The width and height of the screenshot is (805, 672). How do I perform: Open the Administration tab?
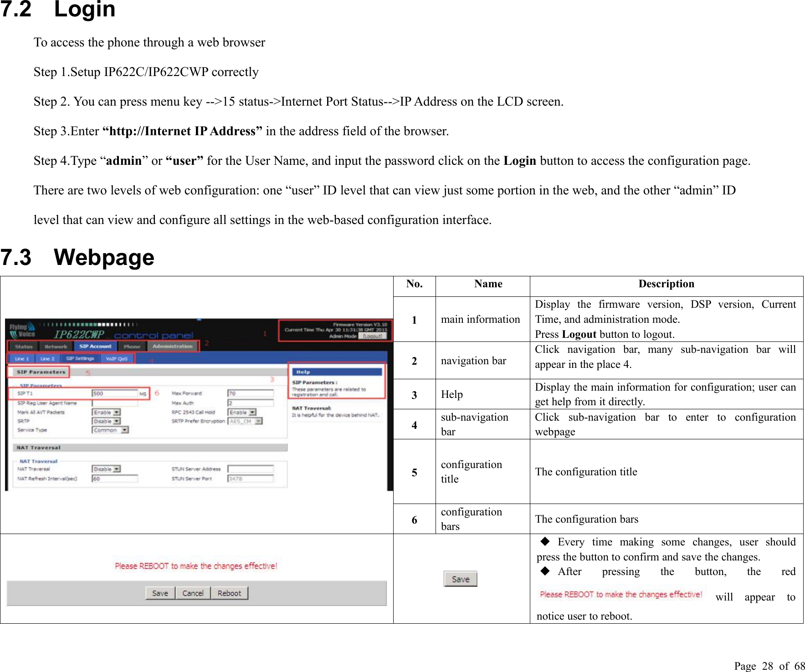click(x=173, y=346)
